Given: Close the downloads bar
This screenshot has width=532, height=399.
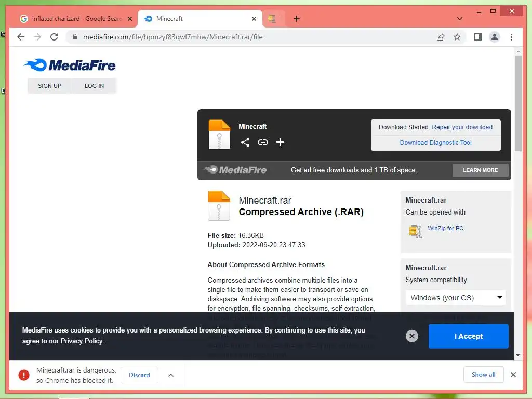Looking at the screenshot, I should (513, 375).
